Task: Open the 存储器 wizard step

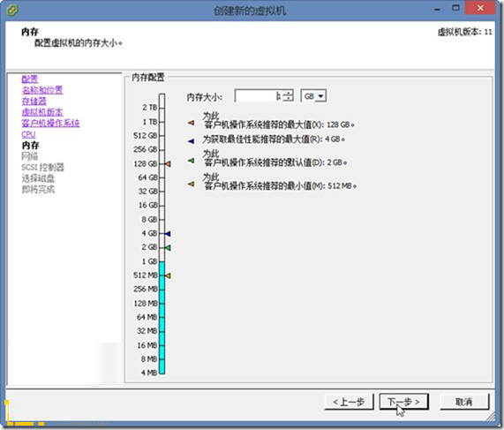Action: pos(34,101)
